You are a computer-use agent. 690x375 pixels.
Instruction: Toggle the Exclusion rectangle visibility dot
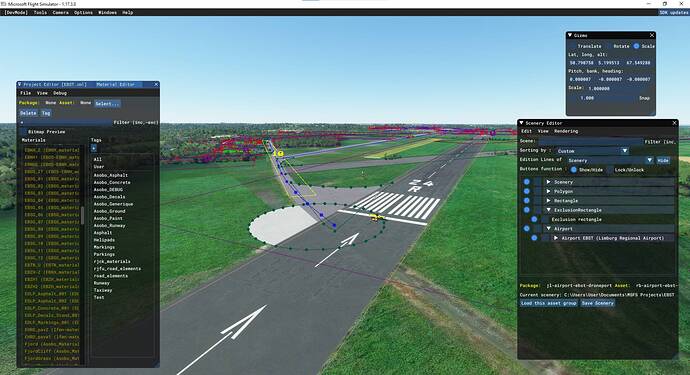534,219
